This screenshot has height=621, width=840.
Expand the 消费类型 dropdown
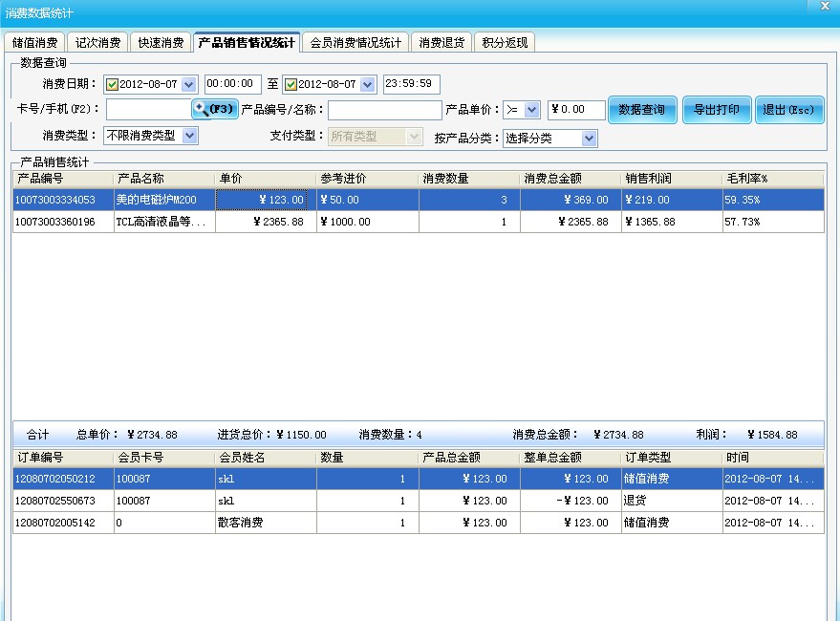tap(189, 136)
